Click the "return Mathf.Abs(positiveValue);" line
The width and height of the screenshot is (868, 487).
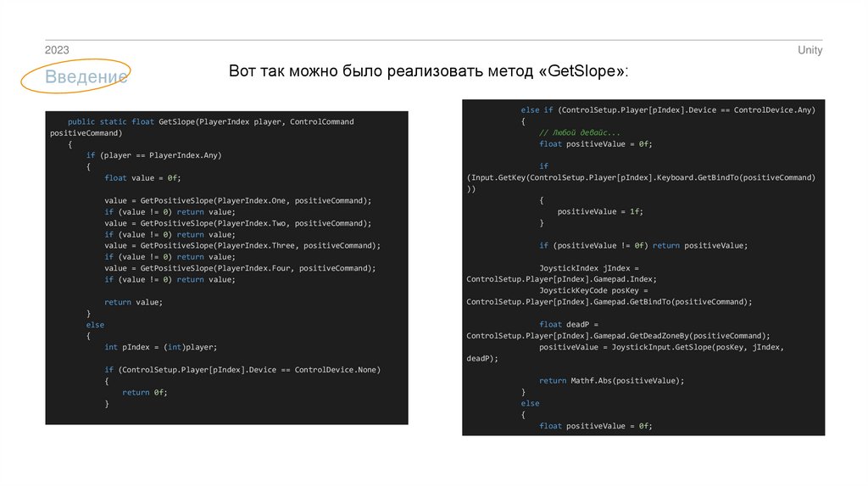(x=611, y=381)
